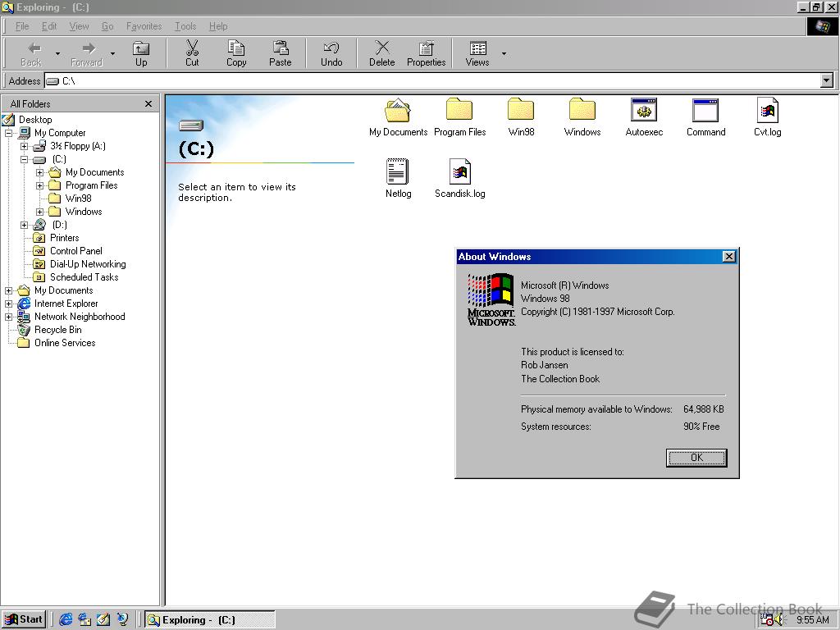Click the Views toolbar button
The width and height of the screenshot is (840, 630).
(x=477, y=53)
